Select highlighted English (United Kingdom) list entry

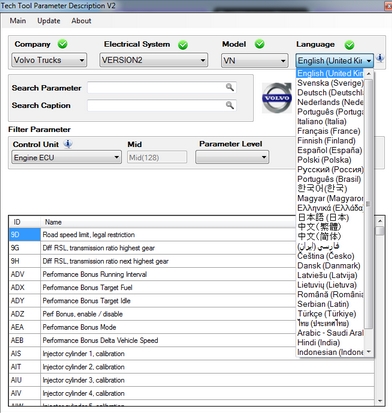tap(330, 73)
